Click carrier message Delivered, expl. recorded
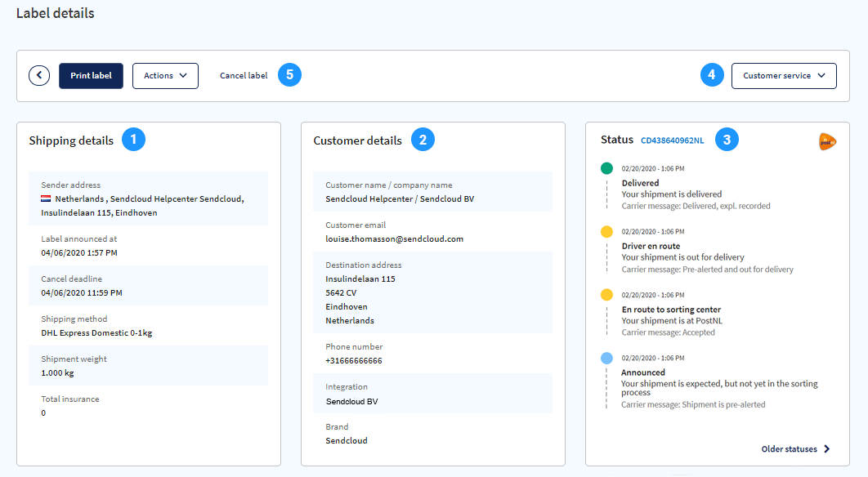Viewport: 868px width, 477px height. click(x=696, y=206)
